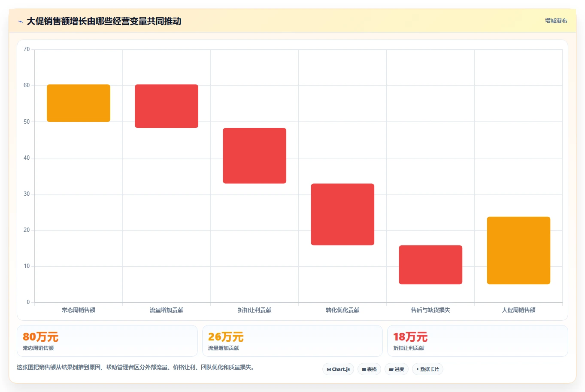Screen dimensions: 585x392
Task: Click the y-axis value 70
Action: pyautogui.click(x=27, y=49)
